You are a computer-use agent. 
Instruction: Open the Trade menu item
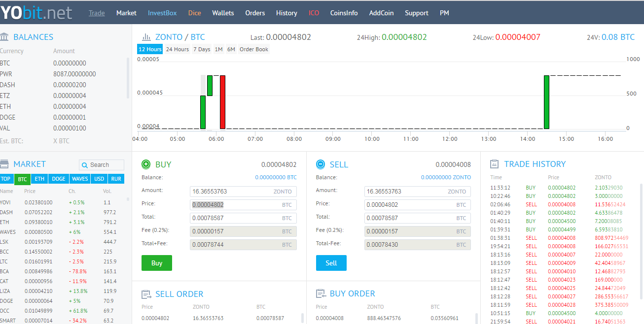coord(97,13)
